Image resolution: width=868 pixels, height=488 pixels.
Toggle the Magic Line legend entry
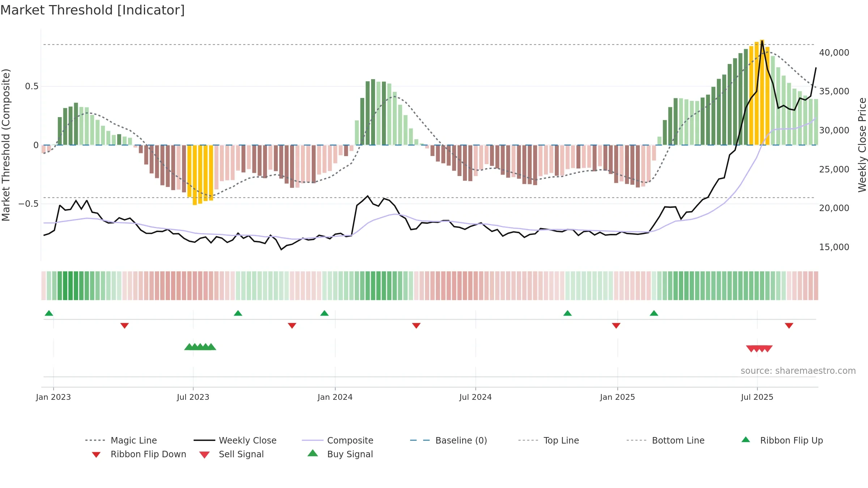point(121,440)
